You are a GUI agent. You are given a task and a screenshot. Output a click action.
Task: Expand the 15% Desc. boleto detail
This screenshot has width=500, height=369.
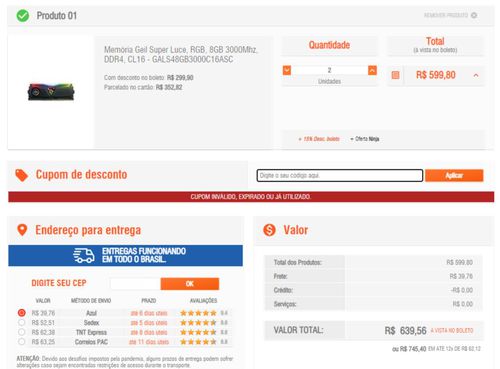319,139
